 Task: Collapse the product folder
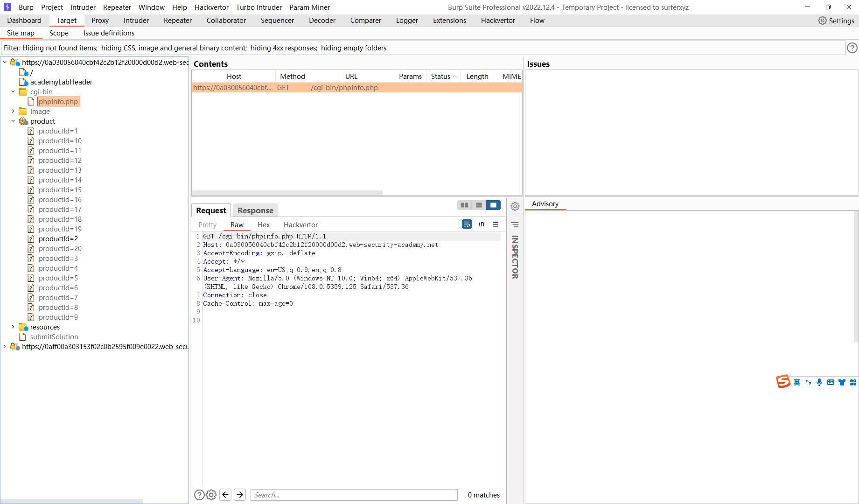pyautogui.click(x=13, y=121)
